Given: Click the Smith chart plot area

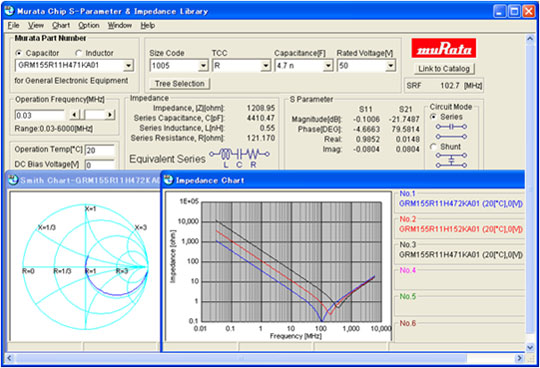Looking at the screenshot, I should [85, 266].
